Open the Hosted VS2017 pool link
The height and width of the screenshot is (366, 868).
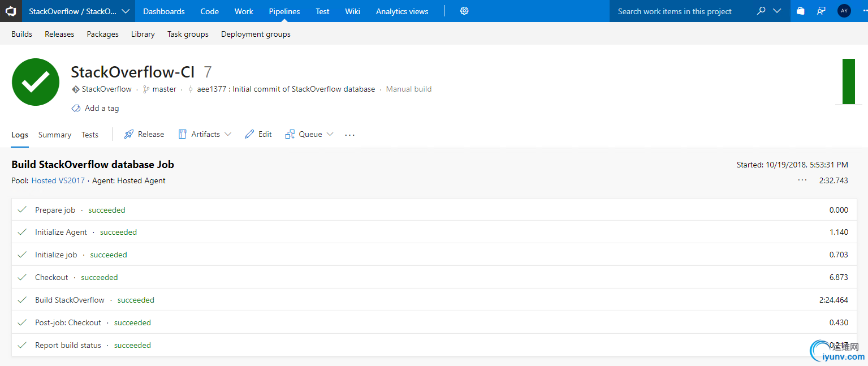(58, 180)
